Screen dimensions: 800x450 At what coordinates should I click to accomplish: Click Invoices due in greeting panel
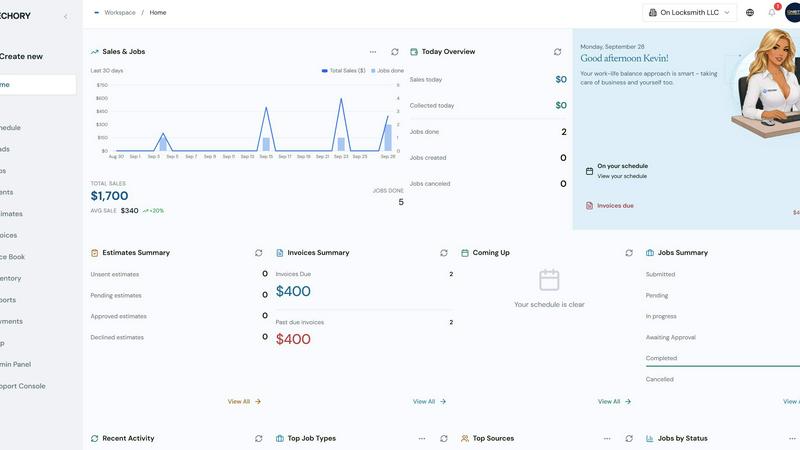click(615, 206)
